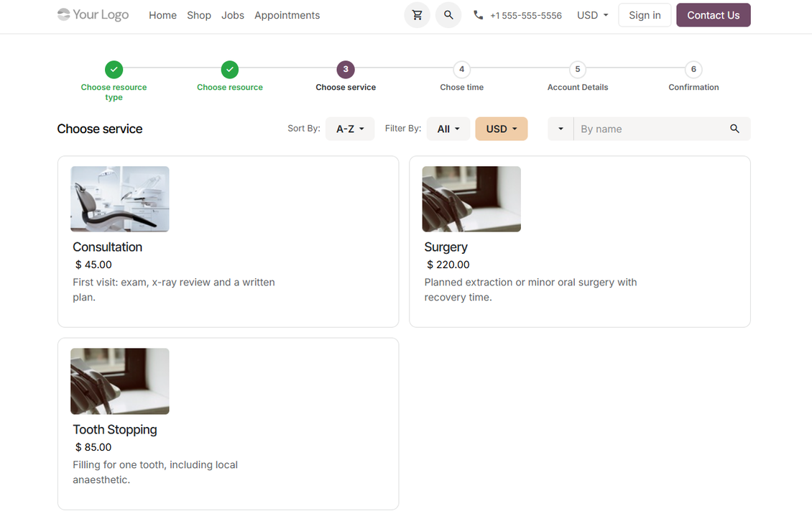This screenshot has width=812, height=532.
Task: Click step 6 Confirmation circle
Action: (x=694, y=70)
